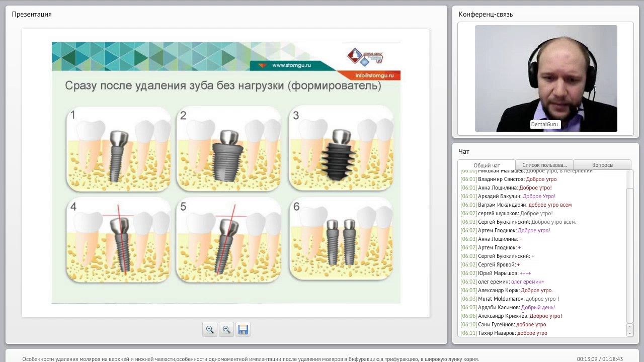Click the Конференц-связь panel title
644x362 pixels.
coord(486,14)
